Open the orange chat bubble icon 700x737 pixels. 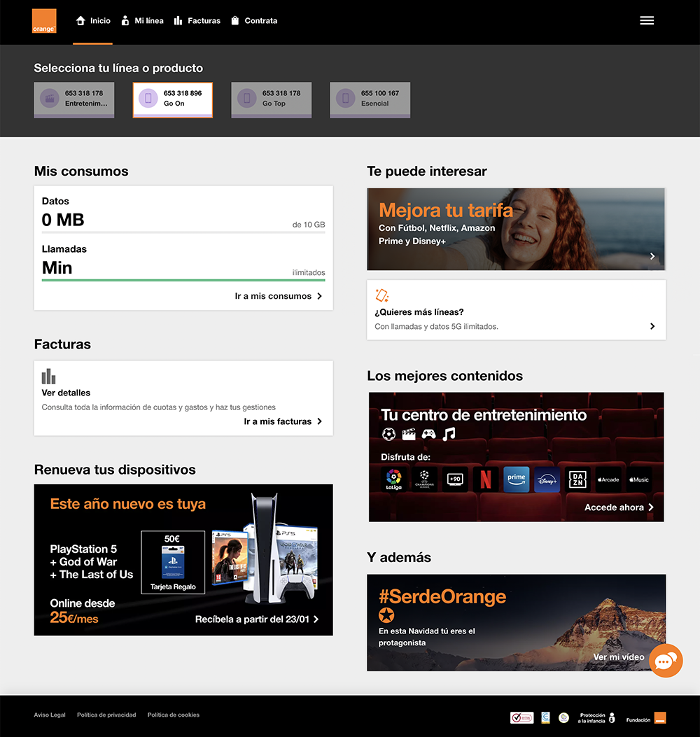(665, 661)
